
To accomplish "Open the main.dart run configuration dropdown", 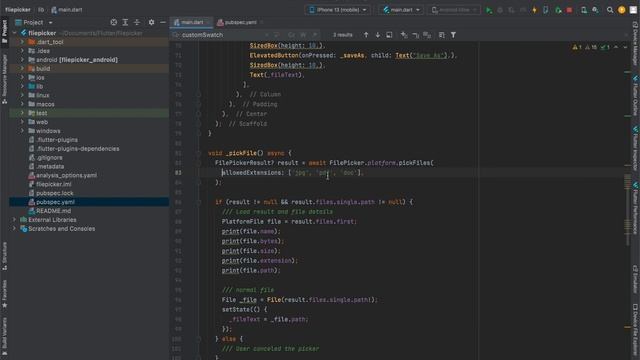I will (x=401, y=10).
